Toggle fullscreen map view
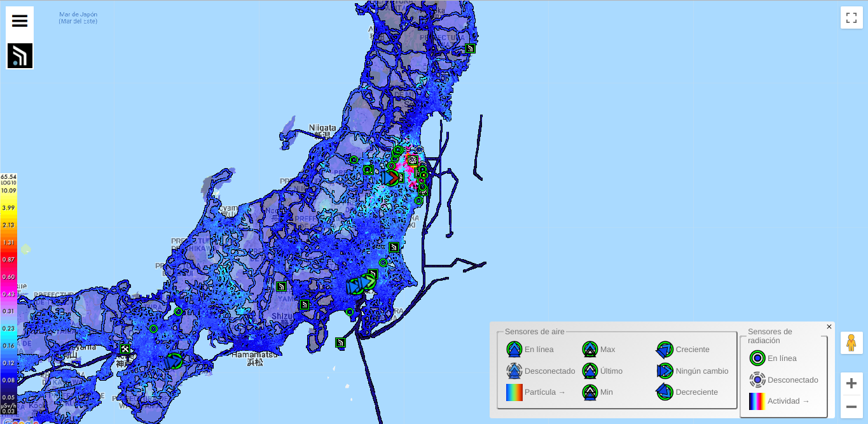The image size is (868, 424). pyautogui.click(x=851, y=18)
